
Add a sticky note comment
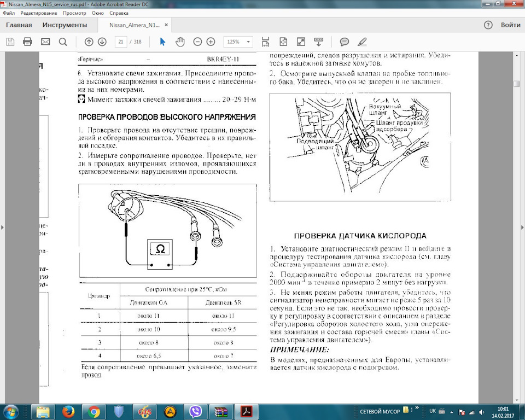(x=344, y=42)
